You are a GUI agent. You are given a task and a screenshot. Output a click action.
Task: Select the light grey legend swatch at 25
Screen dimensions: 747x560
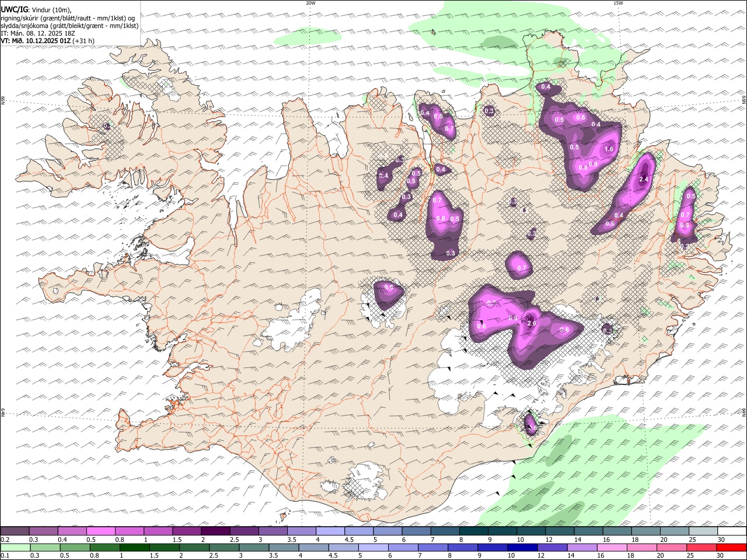(x=703, y=531)
